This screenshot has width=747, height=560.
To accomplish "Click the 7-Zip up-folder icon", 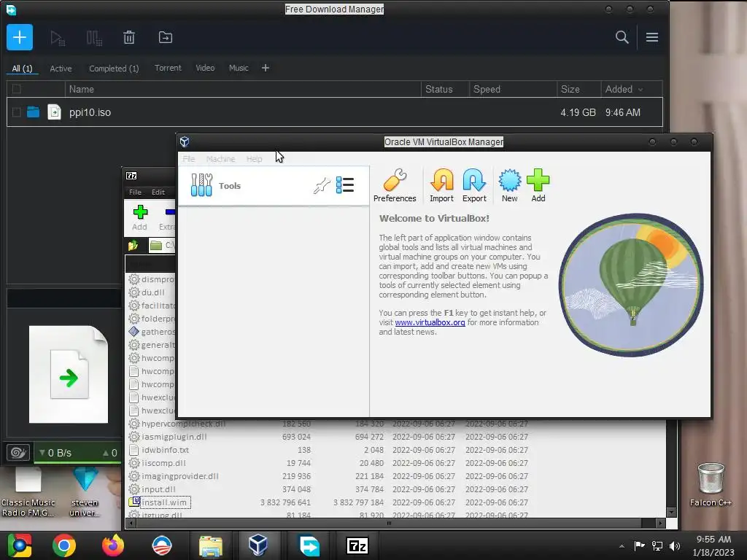I will 133,245.
